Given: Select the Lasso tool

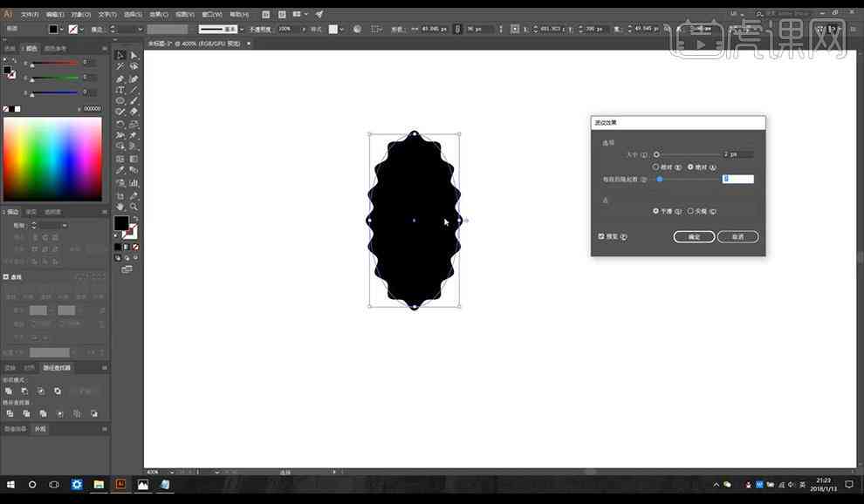Looking at the screenshot, I should click(134, 66).
